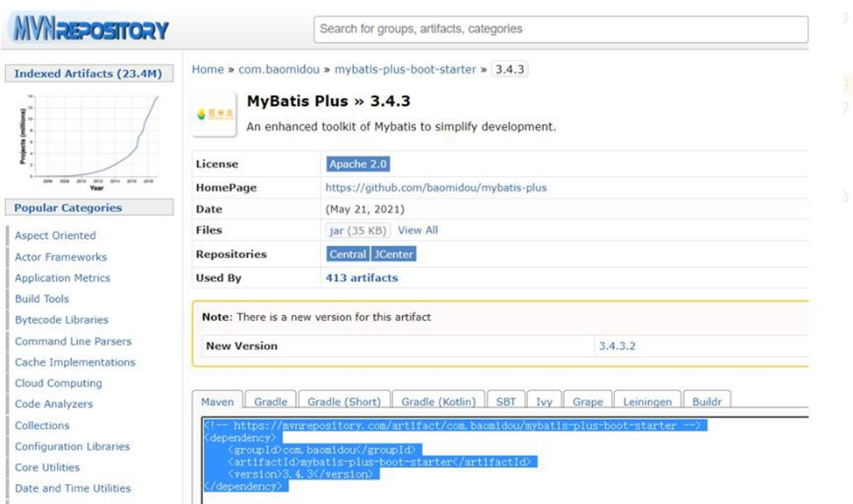Viewport: 853px width, 504px height.
Task: Open the GitHub mybatis-plus homepage link
Action: [436, 187]
